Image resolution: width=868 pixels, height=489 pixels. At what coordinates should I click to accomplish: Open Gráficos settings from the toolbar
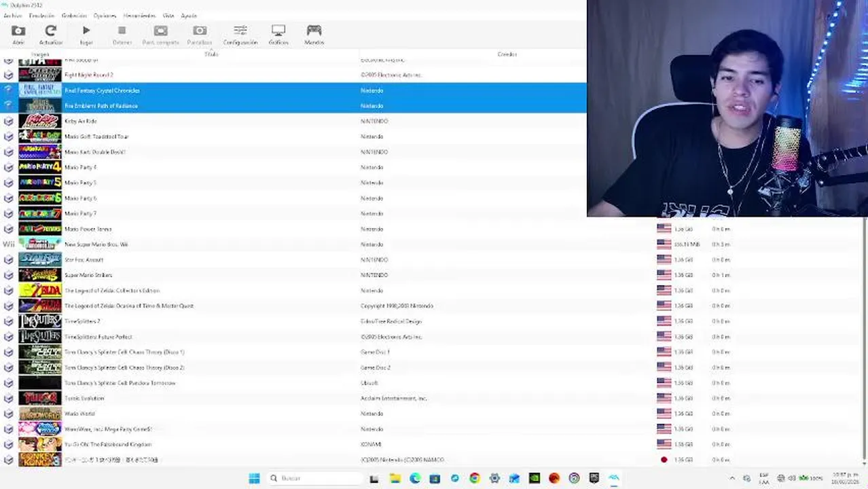tap(278, 35)
